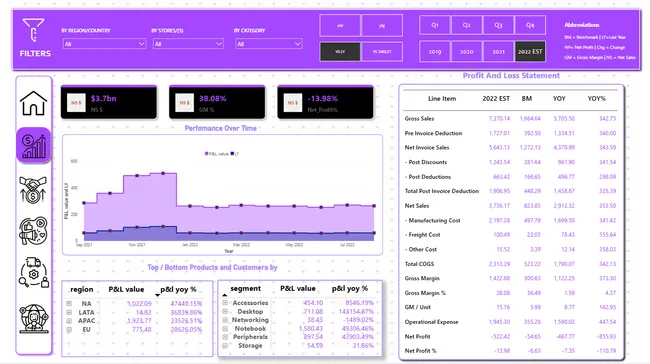Expand the EU region row

[x=69, y=330]
